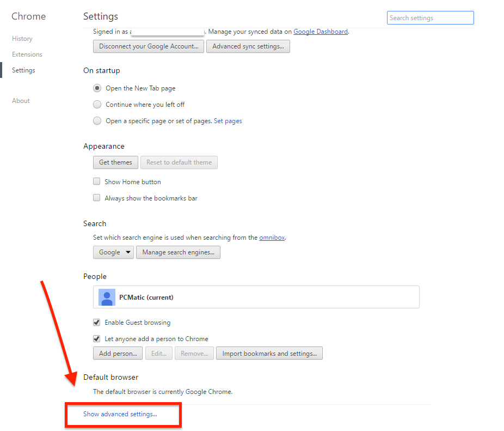Click the PCMatic profile avatar icon
504x431 pixels.
(x=107, y=297)
